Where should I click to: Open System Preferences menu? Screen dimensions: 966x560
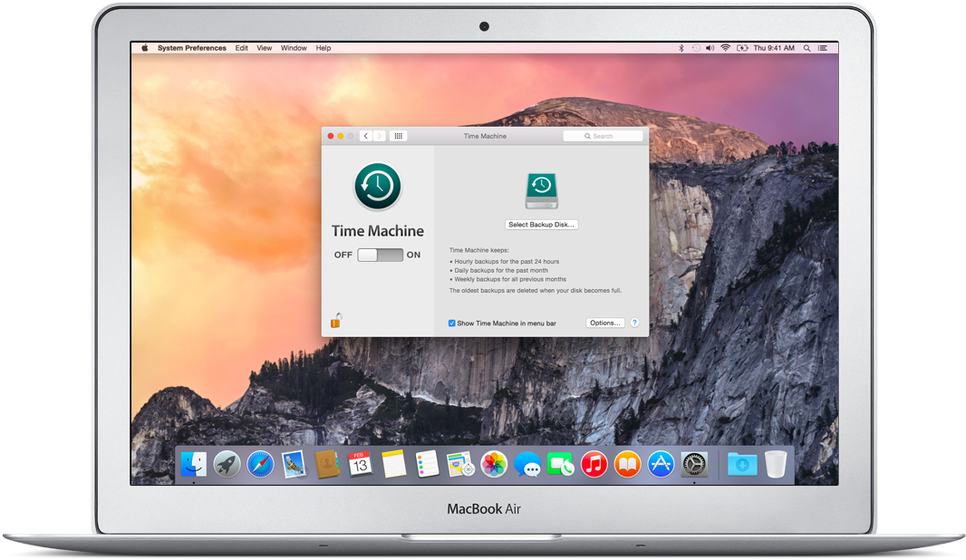tap(191, 48)
